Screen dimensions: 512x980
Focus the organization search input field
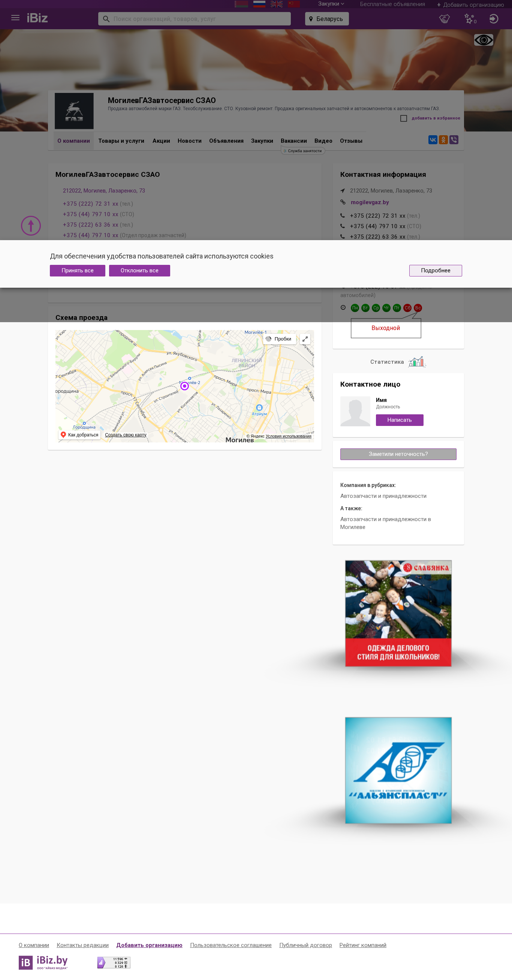(x=195, y=19)
